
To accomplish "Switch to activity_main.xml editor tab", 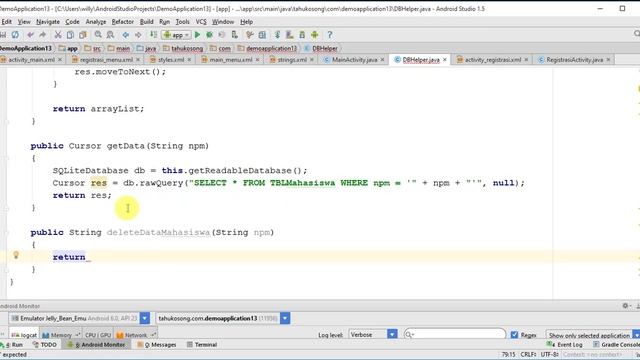I will [31, 60].
